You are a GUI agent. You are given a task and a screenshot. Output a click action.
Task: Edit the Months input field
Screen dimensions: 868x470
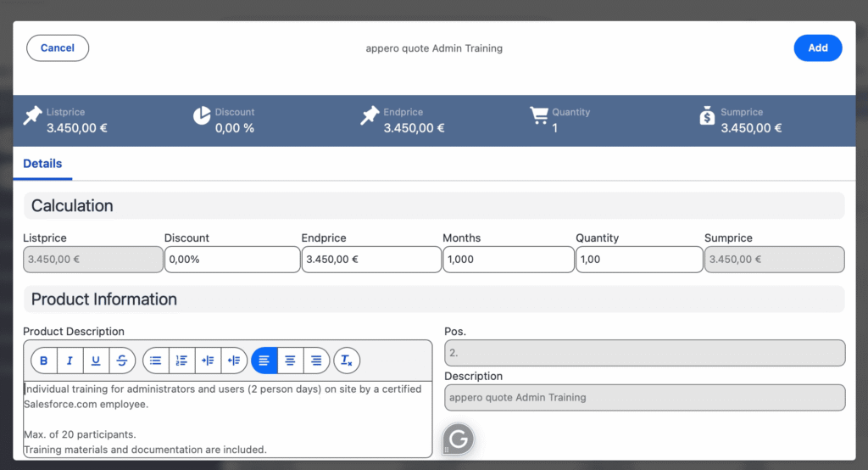point(509,260)
